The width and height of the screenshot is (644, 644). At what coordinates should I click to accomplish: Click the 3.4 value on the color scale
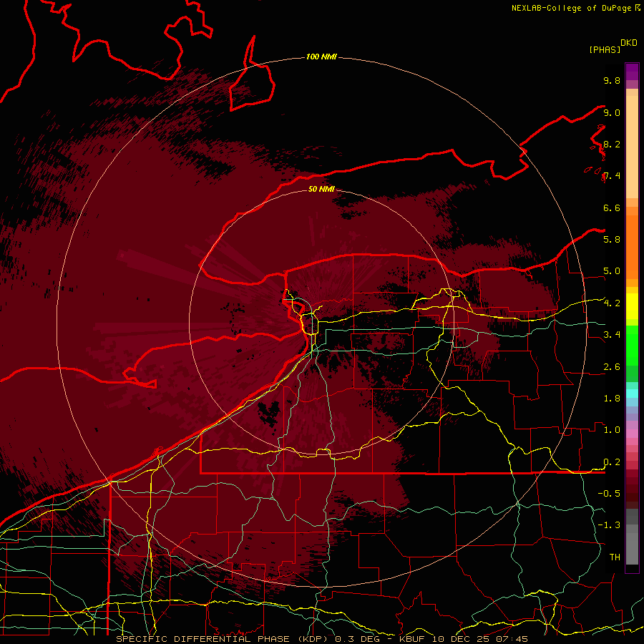coord(612,334)
